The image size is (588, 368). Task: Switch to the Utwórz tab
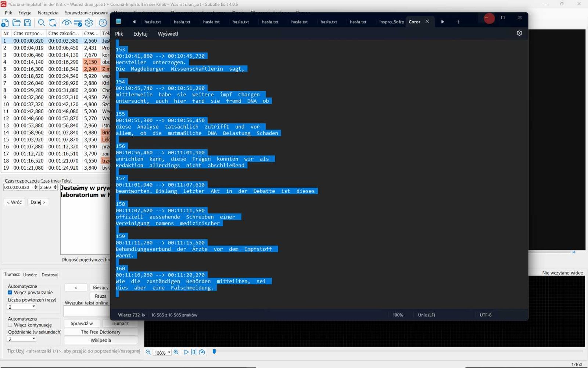pyautogui.click(x=30, y=275)
